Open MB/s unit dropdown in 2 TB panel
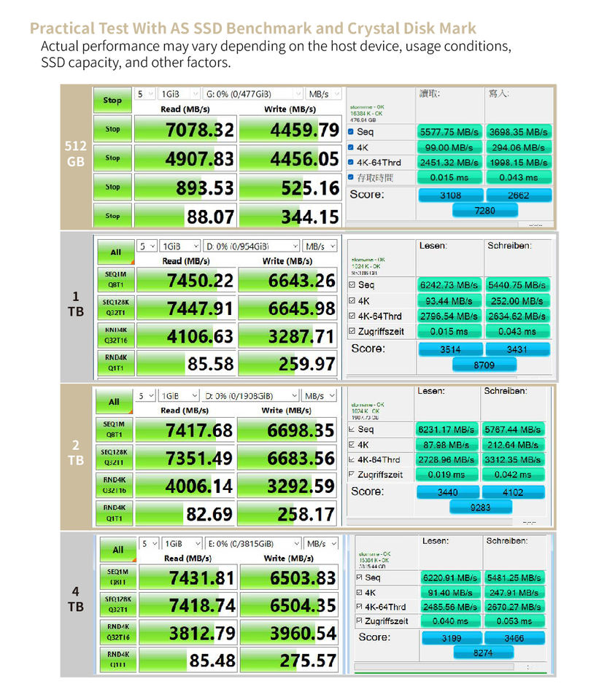Screen dimensions: 607x700 pos(319,396)
